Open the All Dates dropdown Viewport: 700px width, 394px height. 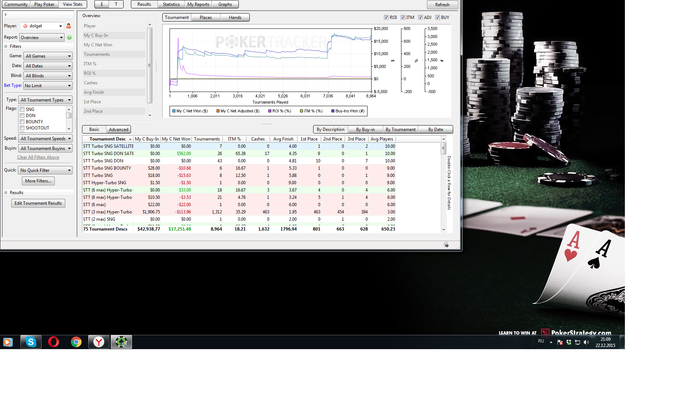[x=48, y=66]
